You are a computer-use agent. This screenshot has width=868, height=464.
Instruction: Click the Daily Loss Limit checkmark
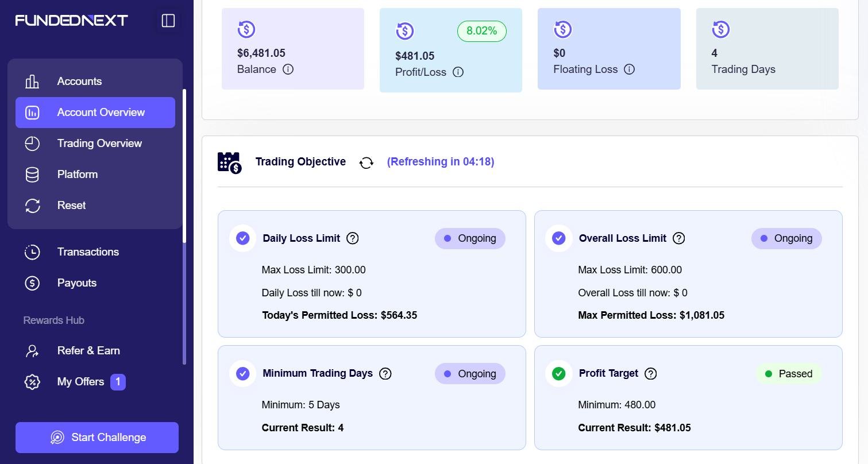[x=243, y=238]
